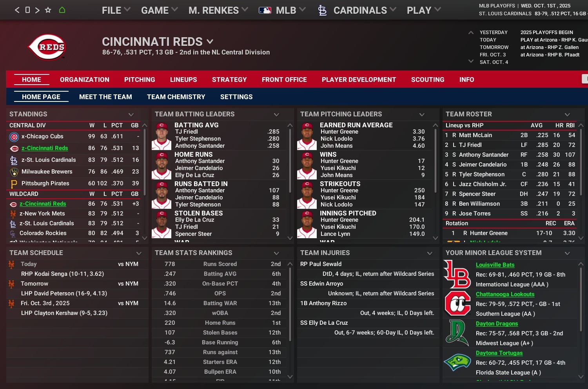Expand the Team Pitching Leaders dropdown
Screen dimensions: 588x389
click(422, 114)
